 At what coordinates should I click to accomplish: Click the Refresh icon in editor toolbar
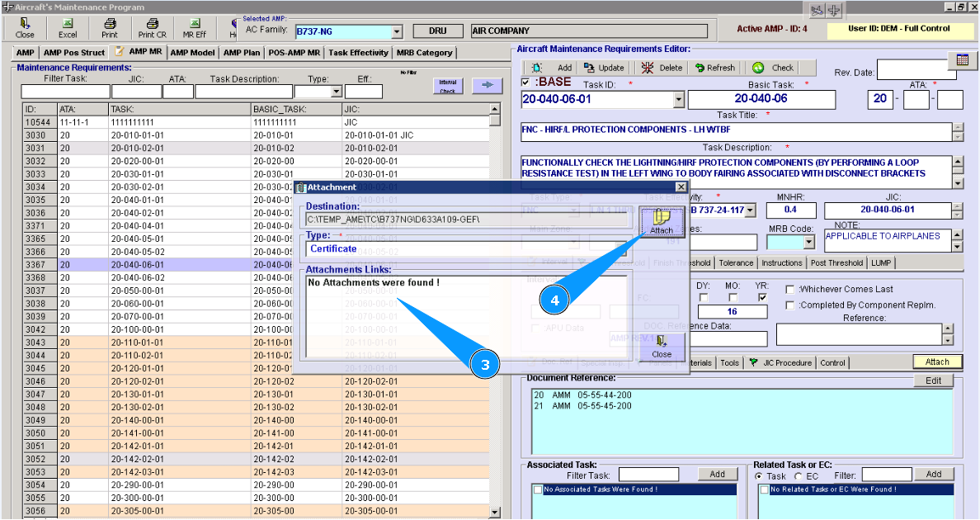click(700, 68)
